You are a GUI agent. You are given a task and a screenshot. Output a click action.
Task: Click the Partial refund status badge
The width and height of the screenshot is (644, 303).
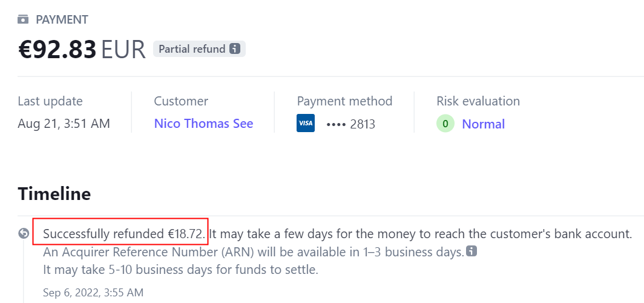192,49
